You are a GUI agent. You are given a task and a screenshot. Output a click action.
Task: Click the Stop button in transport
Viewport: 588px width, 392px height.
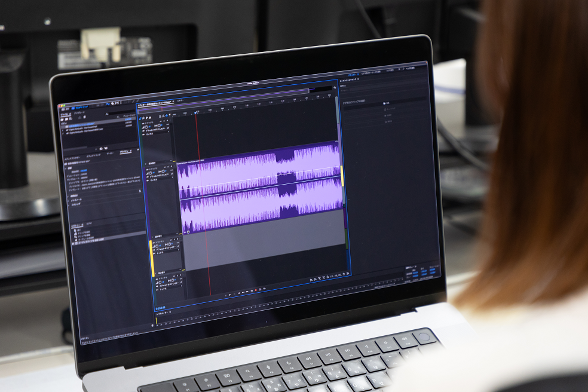[x=226, y=294]
